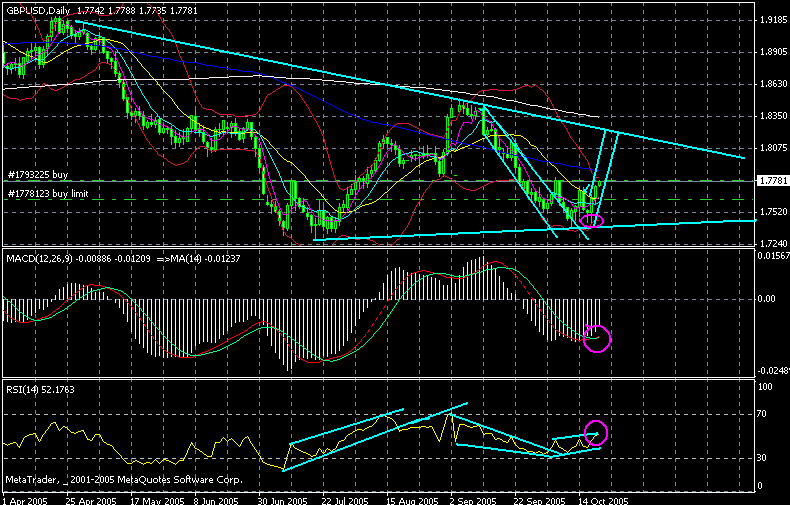Click the GBPUSD,Daily chart title text
Screen dimensions: 790x505
point(38,10)
